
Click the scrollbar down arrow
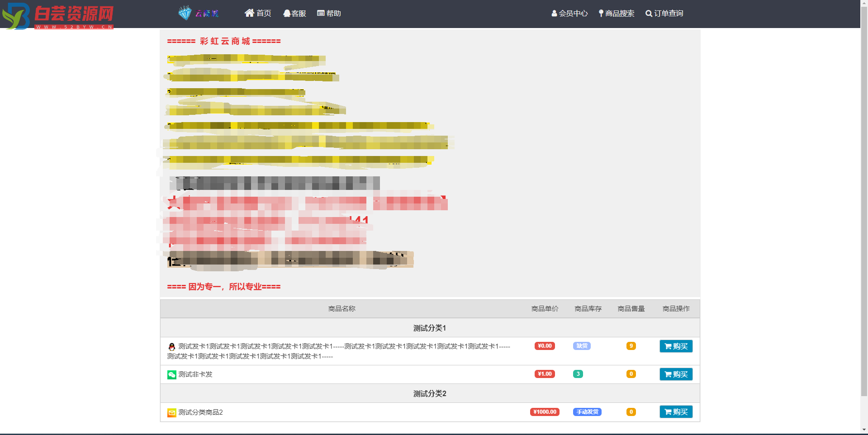click(864, 430)
